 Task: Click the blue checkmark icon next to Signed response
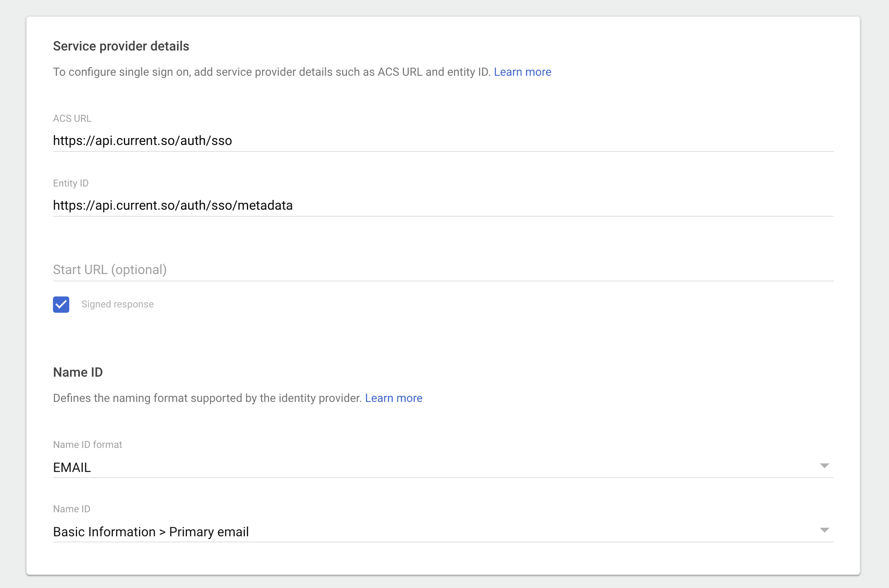[x=61, y=305]
